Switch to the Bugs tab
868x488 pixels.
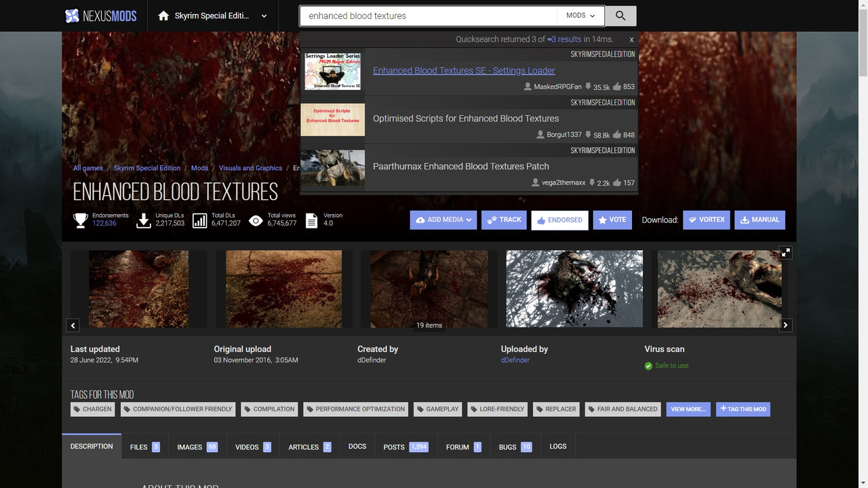click(515, 447)
